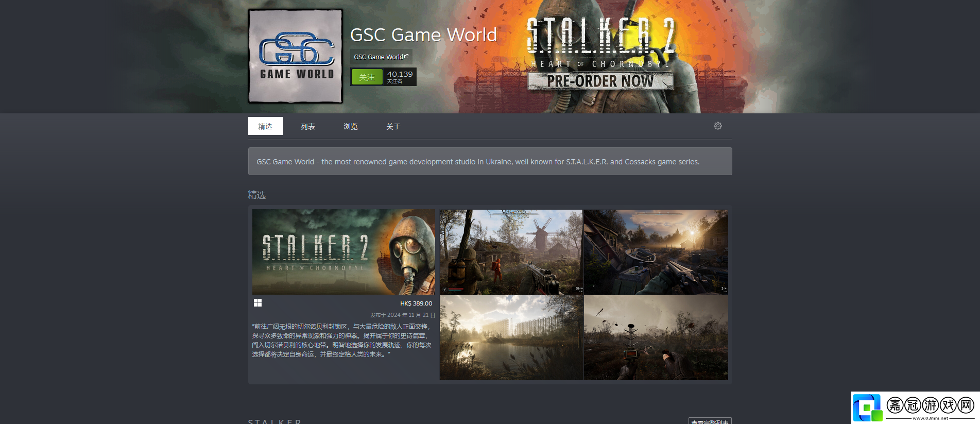Open the S.T.A.L.K.E.R. 2 featured capsule image
Screen dimensions: 980x424
click(343, 252)
